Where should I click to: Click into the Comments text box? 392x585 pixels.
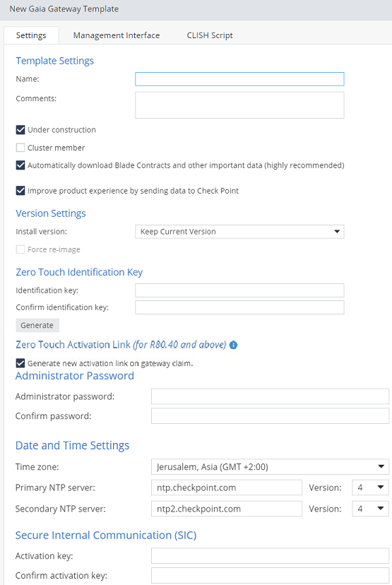[239, 105]
